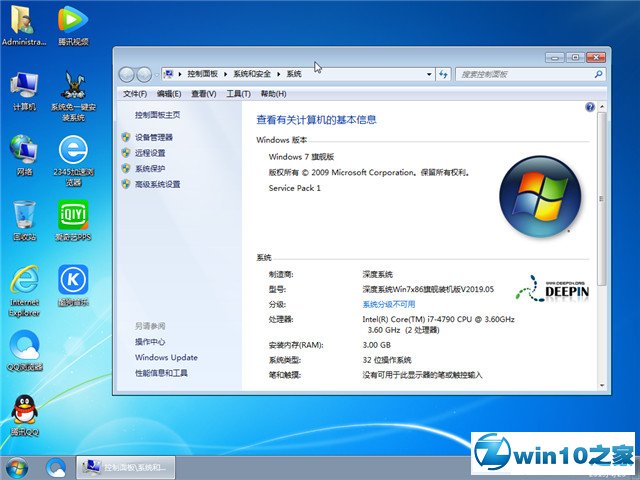
Task: Open 远程设置 link
Action: pos(150,153)
